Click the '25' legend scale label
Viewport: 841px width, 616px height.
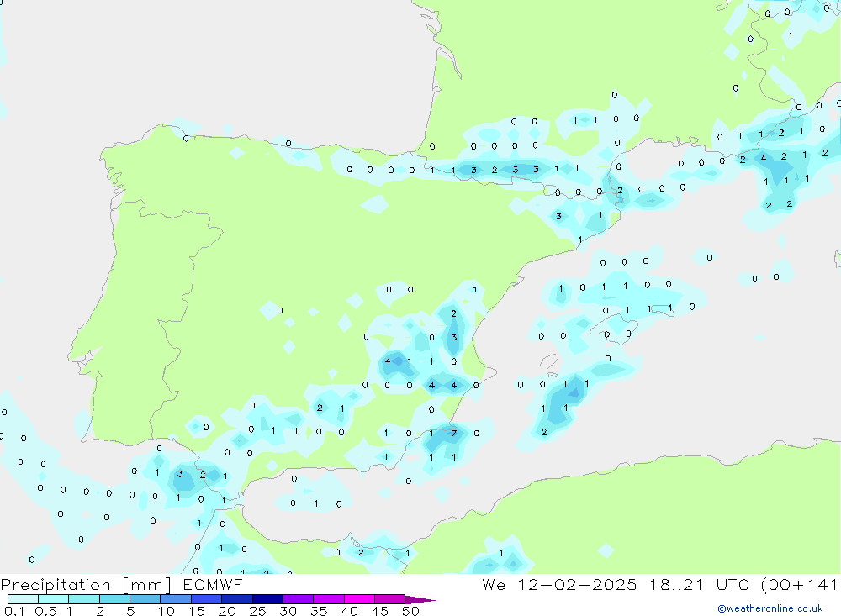[x=257, y=611]
